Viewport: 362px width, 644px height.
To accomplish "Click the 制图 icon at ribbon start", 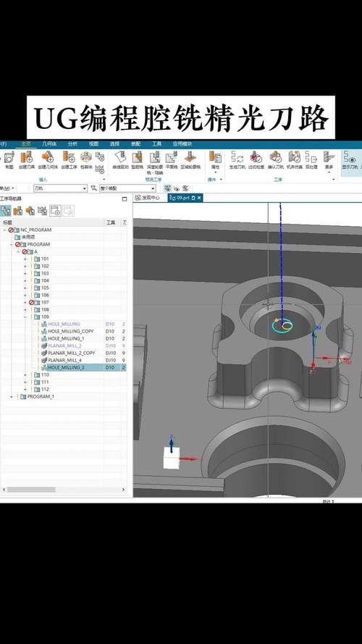I will tap(9, 157).
